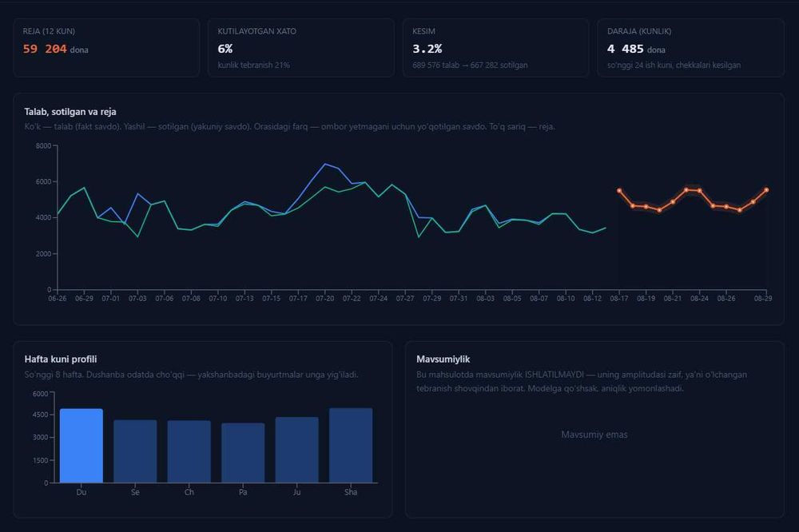Click the blue demand line peak near 07-20
The height and width of the screenshot is (532, 799).
(324, 164)
